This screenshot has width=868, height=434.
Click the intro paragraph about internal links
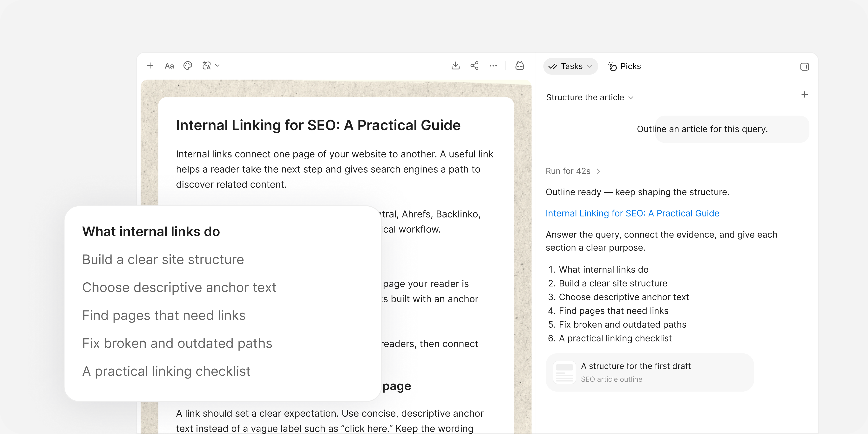(335, 169)
